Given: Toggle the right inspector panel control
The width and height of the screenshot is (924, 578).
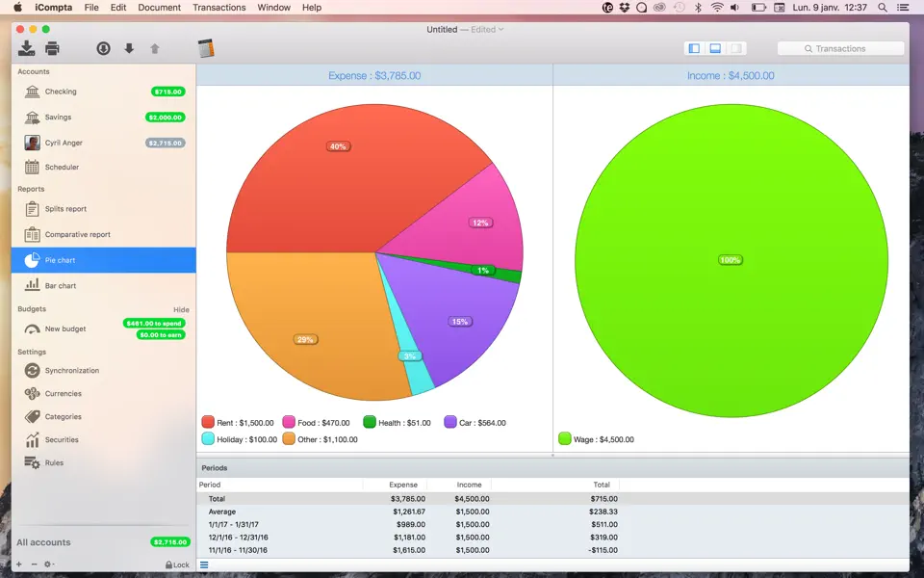Looking at the screenshot, I should point(734,48).
